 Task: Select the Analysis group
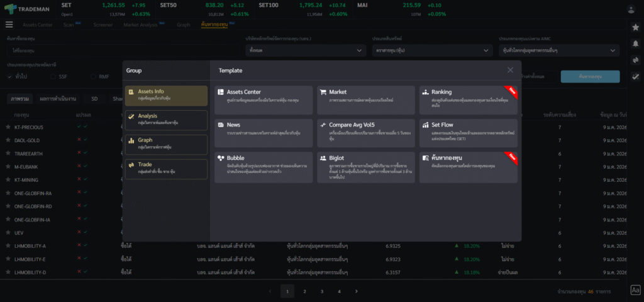tap(166, 120)
